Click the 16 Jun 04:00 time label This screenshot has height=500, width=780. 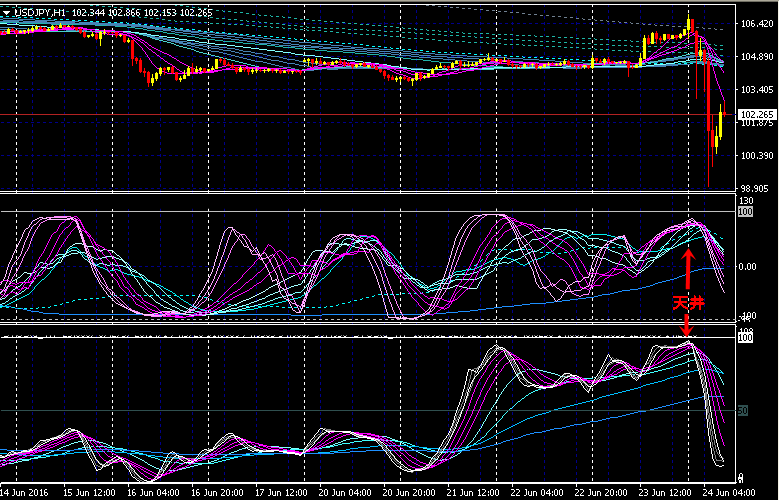coord(154,493)
